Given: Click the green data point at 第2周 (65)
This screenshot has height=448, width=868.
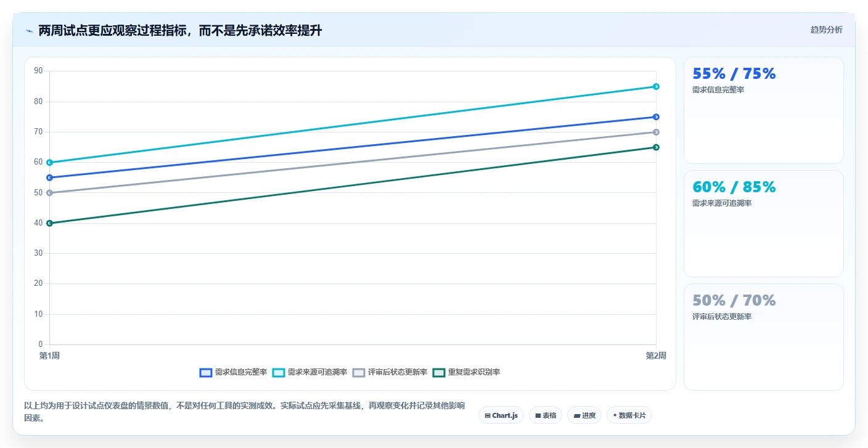Looking at the screenshot, I should (x=656, y=147).
